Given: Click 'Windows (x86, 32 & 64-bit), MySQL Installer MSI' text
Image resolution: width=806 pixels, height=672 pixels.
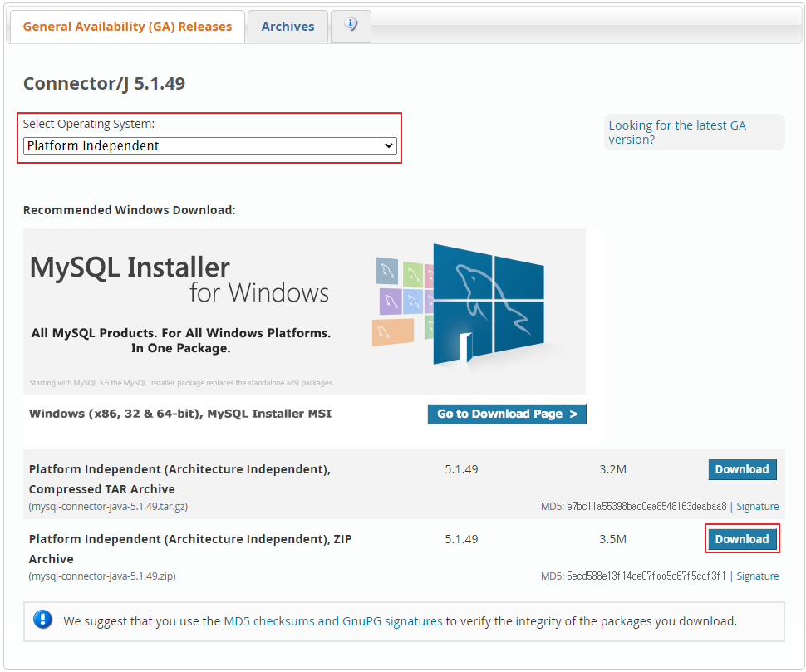Looking at the screenshot, I should (180, 414).
